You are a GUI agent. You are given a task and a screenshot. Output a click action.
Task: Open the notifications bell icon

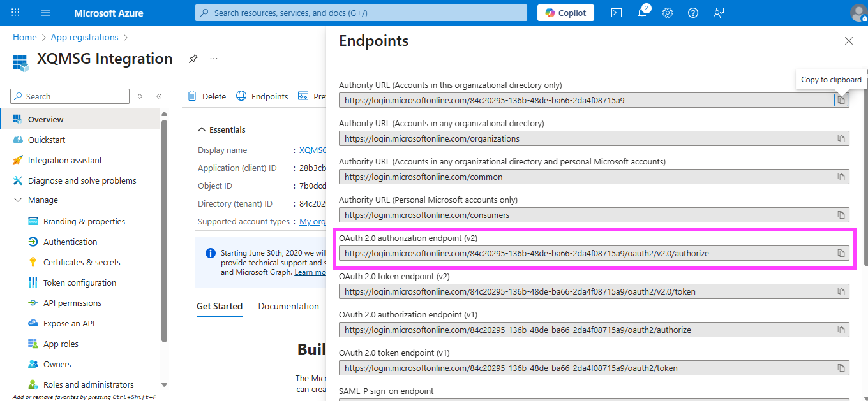[642, 13]
